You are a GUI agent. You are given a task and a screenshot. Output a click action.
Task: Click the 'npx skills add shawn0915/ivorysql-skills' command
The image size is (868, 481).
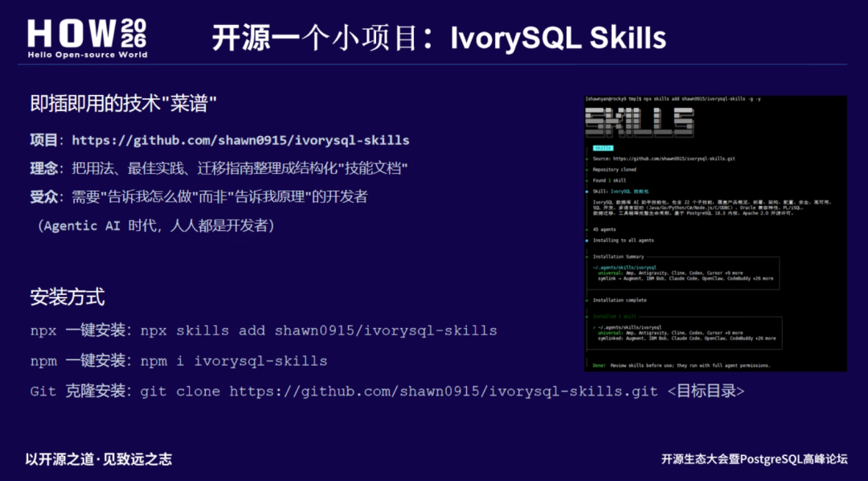[x=319, y=331]
